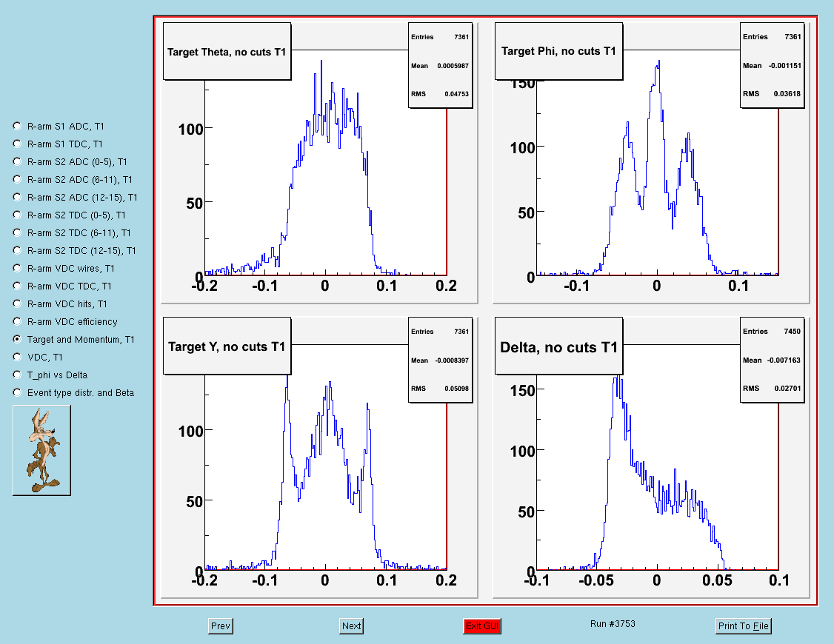Click Target Theta statistics box
The image size is (834, 644).
point(441,65)
